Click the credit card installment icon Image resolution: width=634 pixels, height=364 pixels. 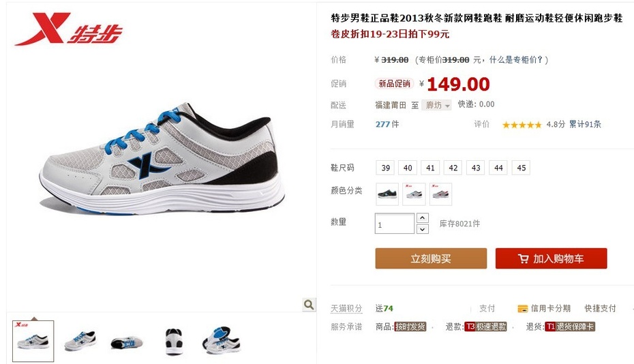pos(522,309)
